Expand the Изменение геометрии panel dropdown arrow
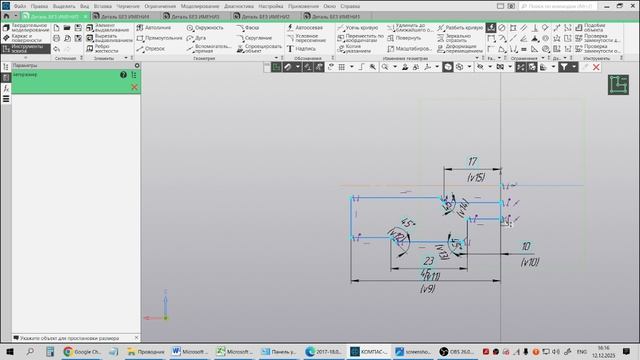This screenshot has width=640, height=360. pyautogui.click(x=477, y=58)
